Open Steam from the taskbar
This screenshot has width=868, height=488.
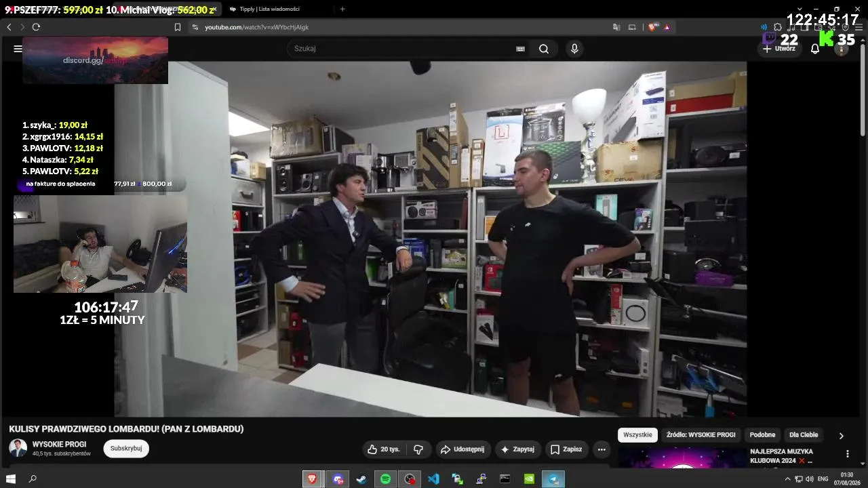361,479
